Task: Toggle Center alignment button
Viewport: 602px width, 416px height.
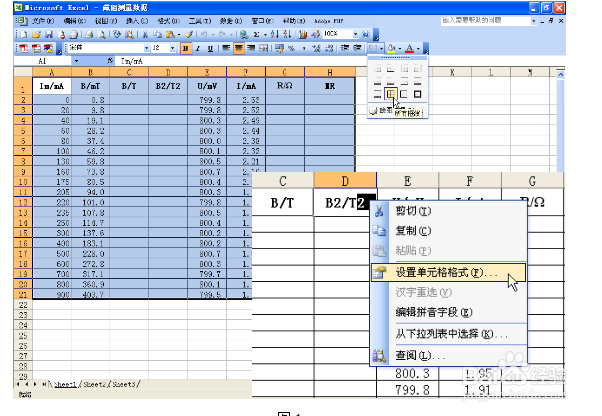Action: click(238, 48)
